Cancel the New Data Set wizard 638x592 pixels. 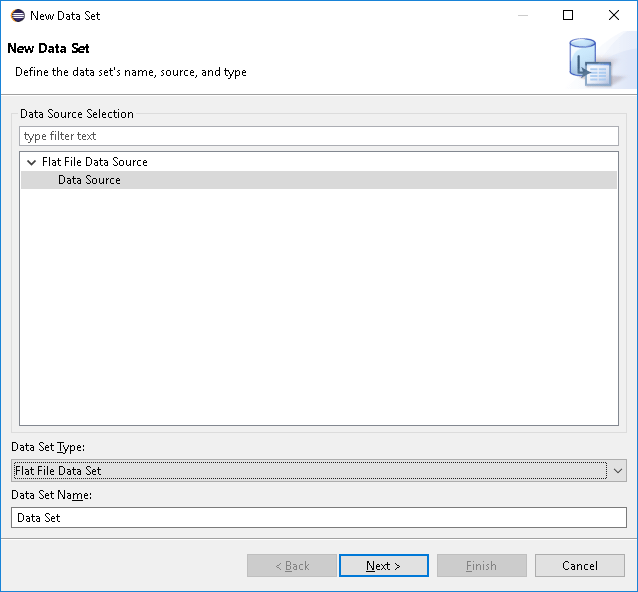[x=580, y=566]
